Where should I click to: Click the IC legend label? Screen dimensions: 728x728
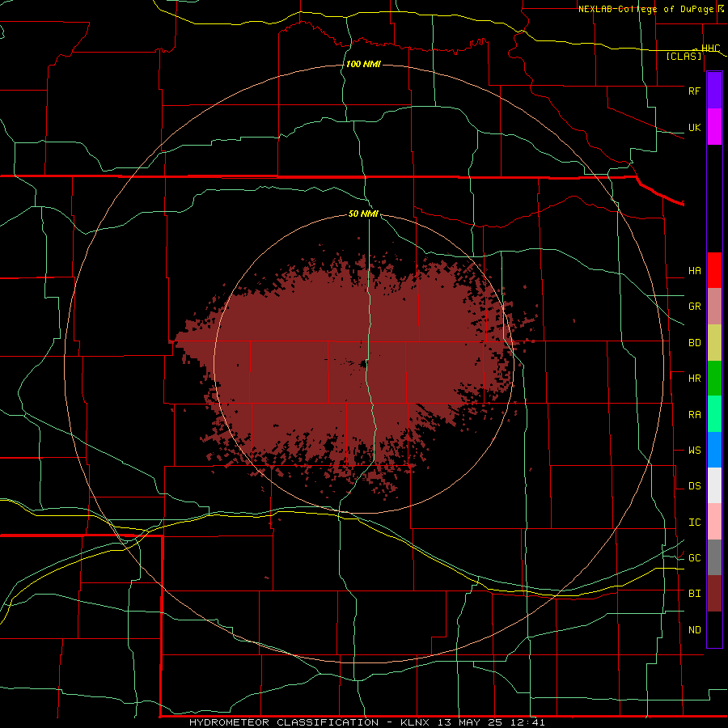[x=694, y=523]
